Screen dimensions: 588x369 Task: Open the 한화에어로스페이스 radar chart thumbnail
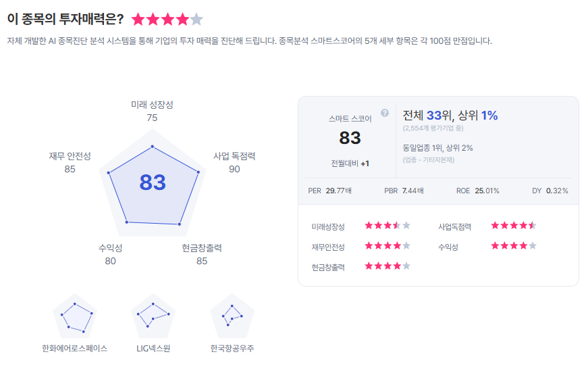coord(75,316)
